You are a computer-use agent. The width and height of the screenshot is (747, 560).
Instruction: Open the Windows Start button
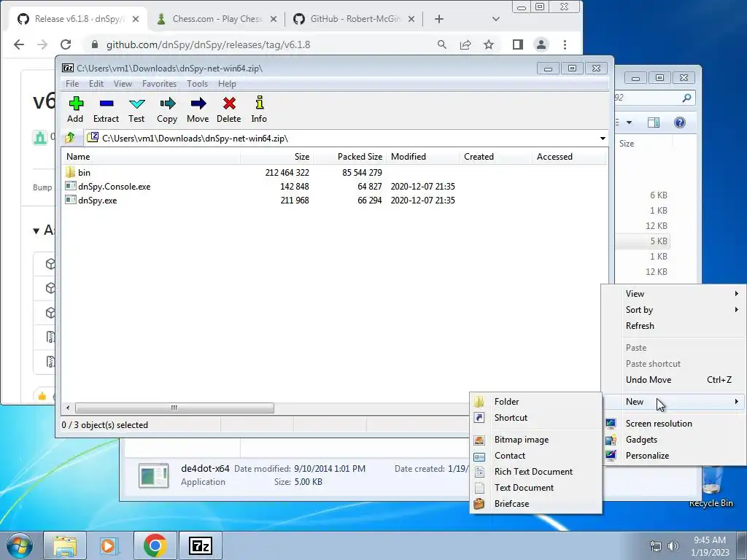[x=20, y=545]
